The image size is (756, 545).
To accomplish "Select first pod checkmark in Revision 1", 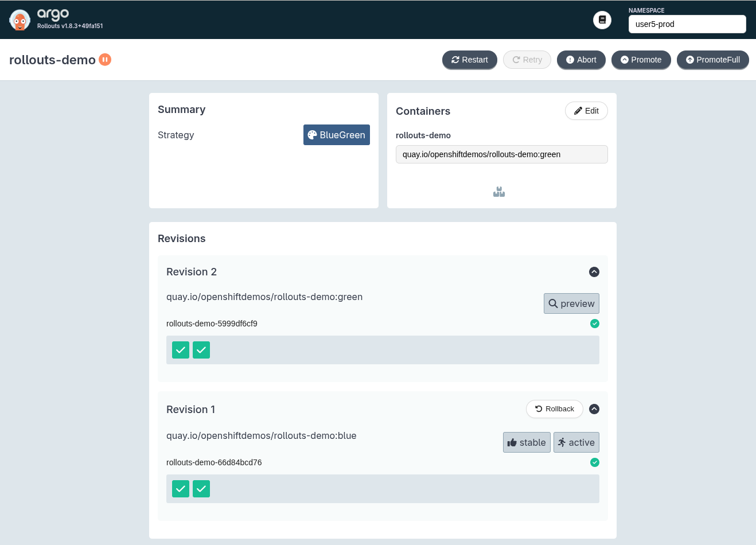I will tap(181, 489).
